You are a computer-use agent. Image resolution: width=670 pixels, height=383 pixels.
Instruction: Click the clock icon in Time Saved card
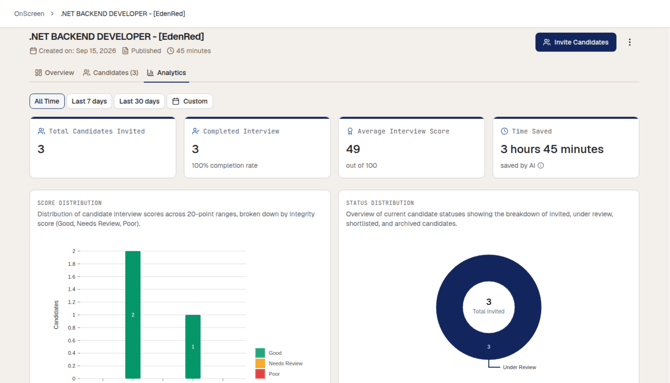[504, 131]
